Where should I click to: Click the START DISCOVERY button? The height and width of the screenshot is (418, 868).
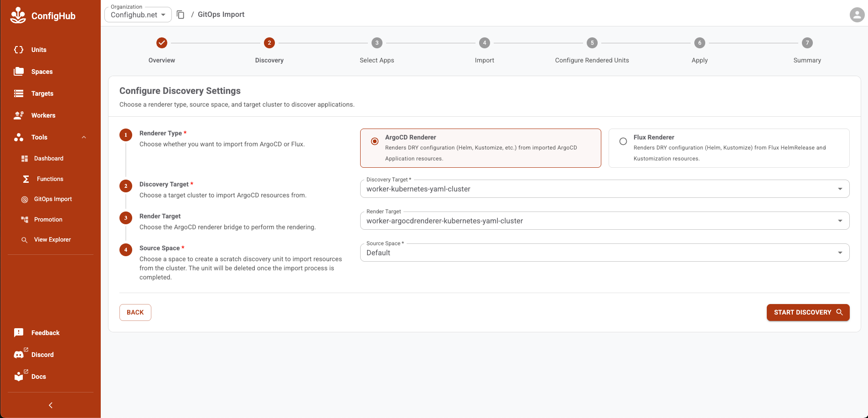coord(808,312)
